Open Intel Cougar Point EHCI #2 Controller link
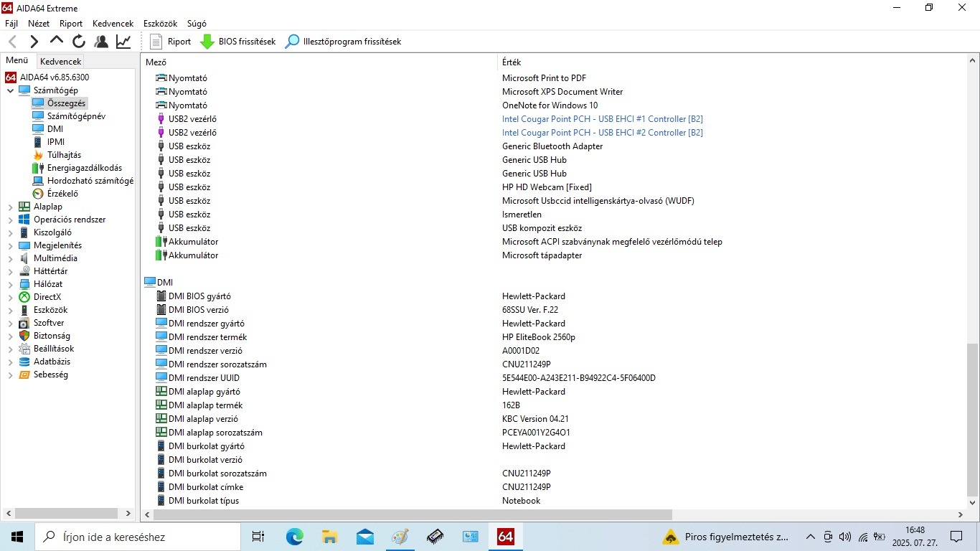 click(x=603, y=133)
